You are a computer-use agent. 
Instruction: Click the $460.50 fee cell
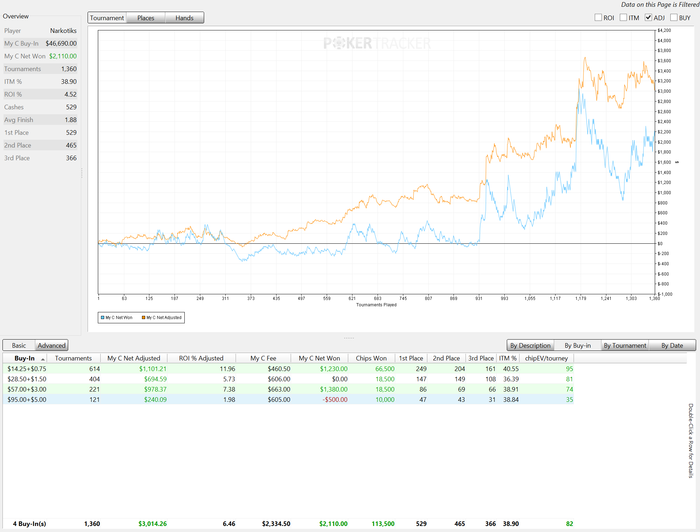point(279,369)
